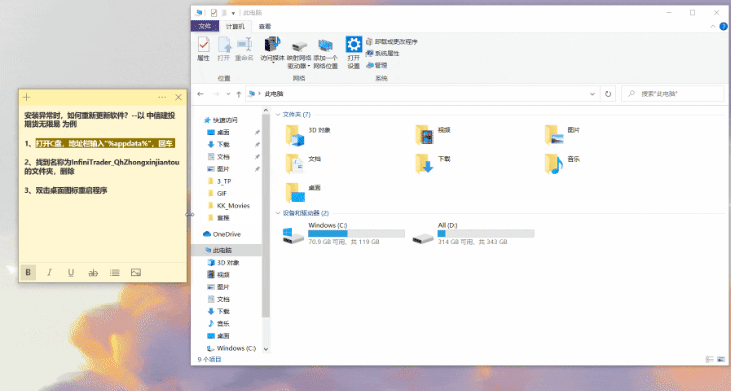Expand the address bar history dropdown
This screenshot has height=391, width=731.
pyautogui.click(x=593, y=94)
